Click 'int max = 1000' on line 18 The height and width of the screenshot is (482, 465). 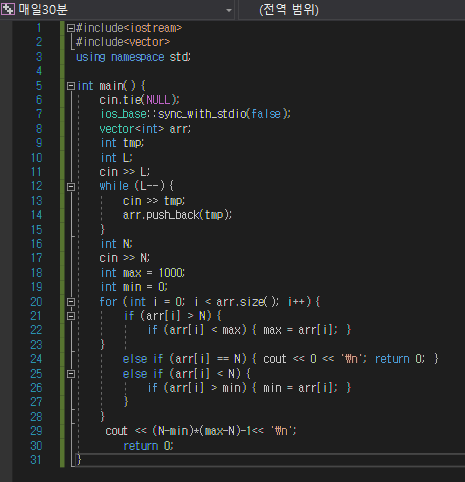[143, 273]
